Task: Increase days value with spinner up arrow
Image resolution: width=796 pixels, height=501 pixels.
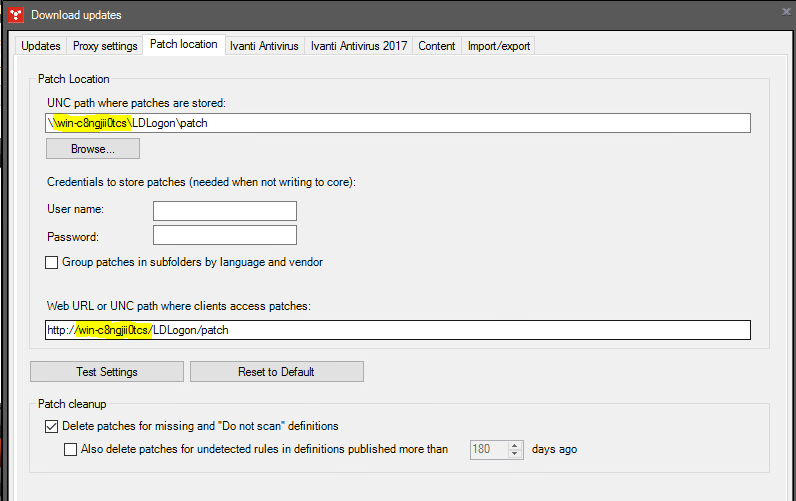Action: (516, 446)
